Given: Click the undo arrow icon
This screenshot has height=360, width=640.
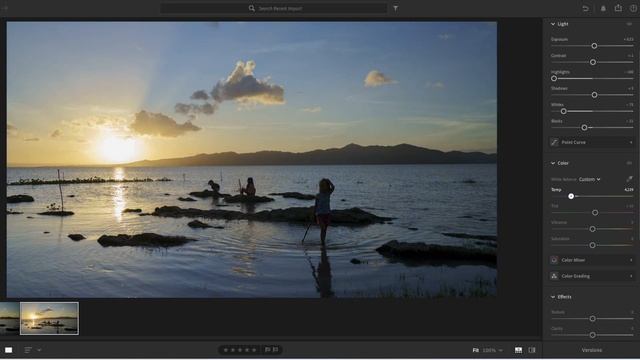Looking at the screenshot, I should pos(585,8).
